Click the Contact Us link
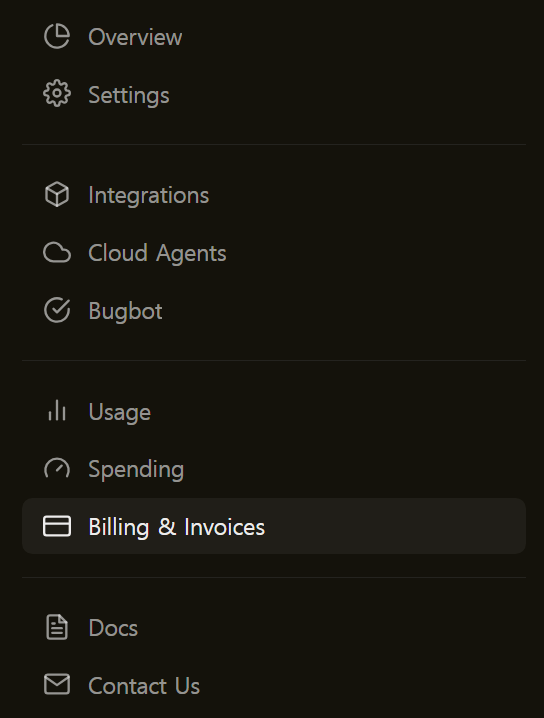Image resolution: width=544 pixels, height=718 pixels. pos(274,685)
